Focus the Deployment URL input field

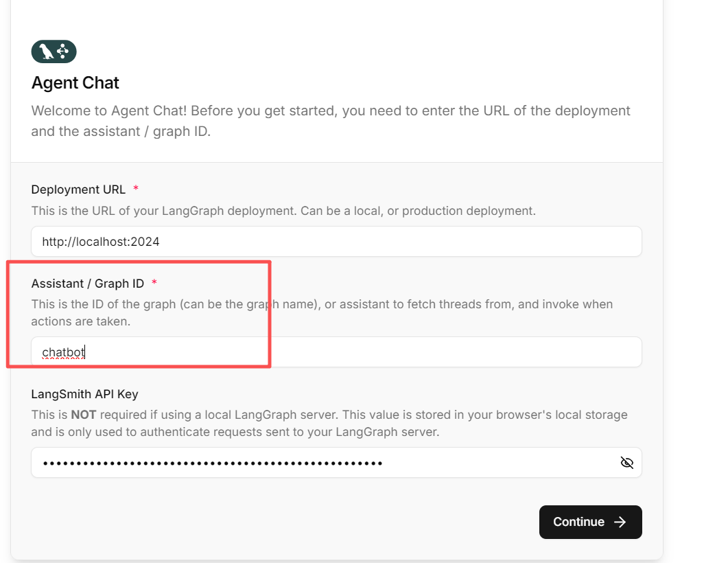click(x=336, y=242)
